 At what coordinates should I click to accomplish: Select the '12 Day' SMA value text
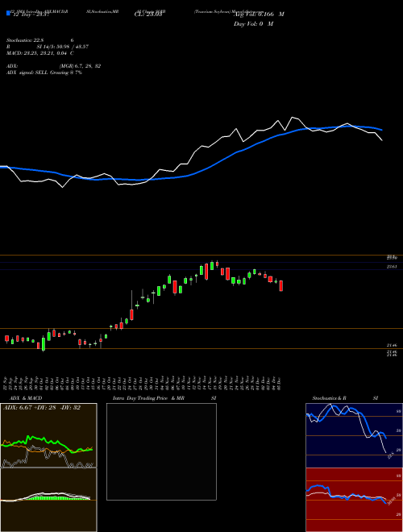(31, 15)
